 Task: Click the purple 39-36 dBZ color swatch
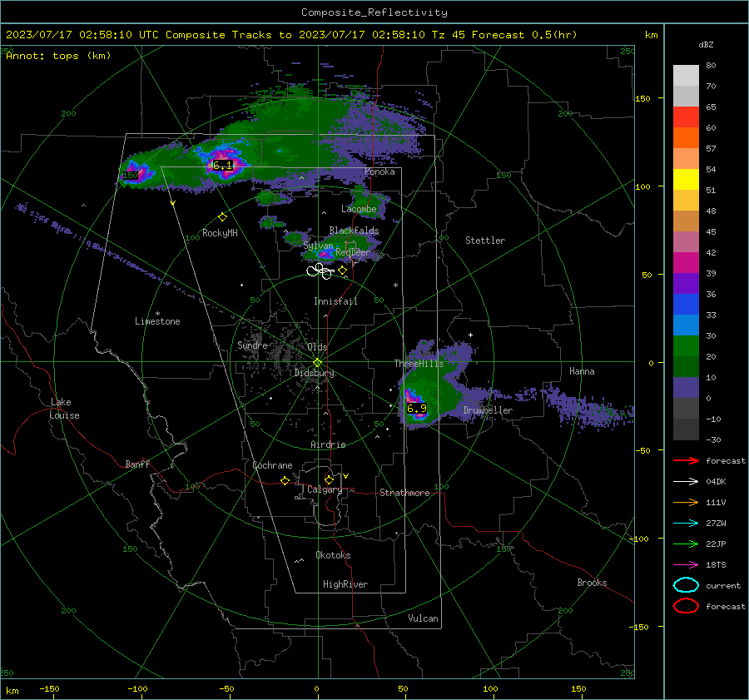click(x=686, y=284)
